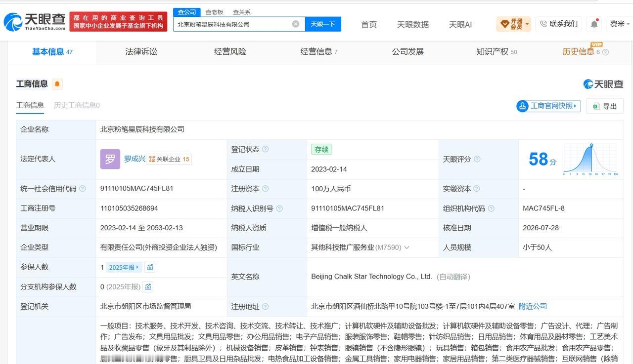Image resolution: width=633 pixels, height=364 pixels.
Task: Click the 联系我们 button
Action: point(558,24)
